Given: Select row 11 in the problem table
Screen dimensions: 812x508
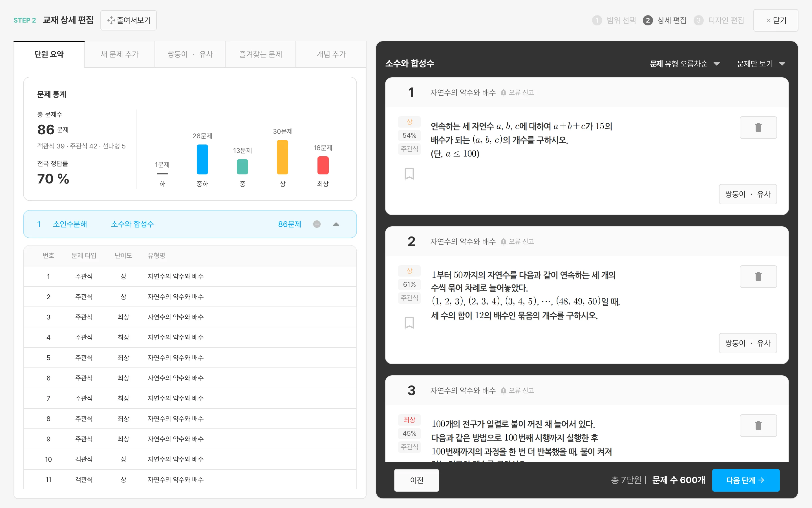Looking at the screenshot, I should tap(190, 479).
